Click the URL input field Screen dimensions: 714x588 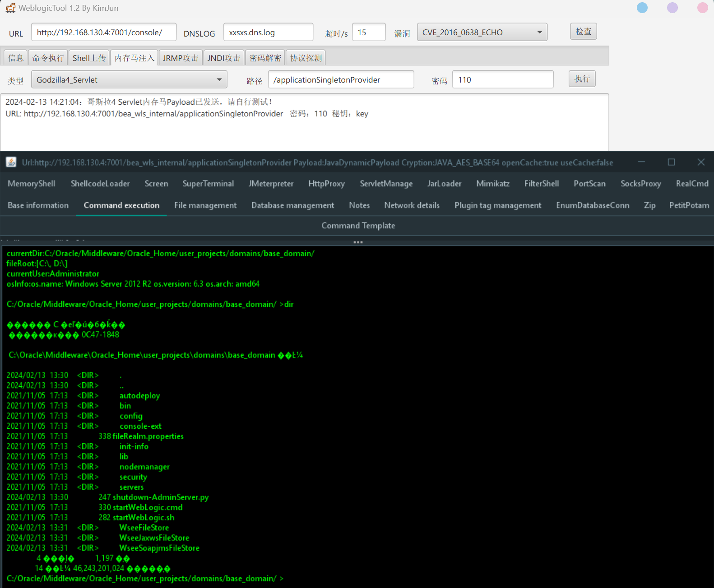(104, 32)
